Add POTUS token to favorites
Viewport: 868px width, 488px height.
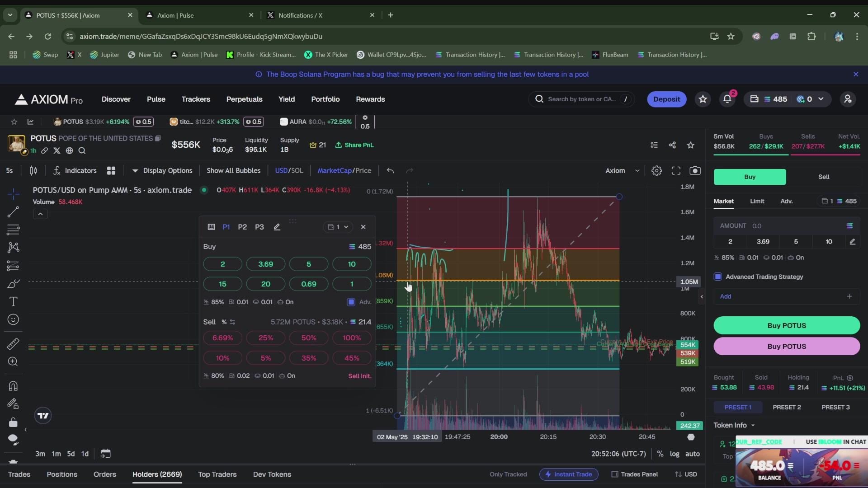[690, 145]
